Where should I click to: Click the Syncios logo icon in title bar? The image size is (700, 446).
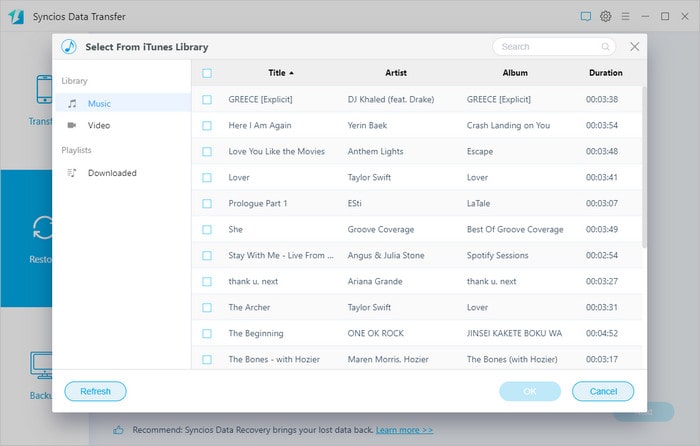pos(16,17)
